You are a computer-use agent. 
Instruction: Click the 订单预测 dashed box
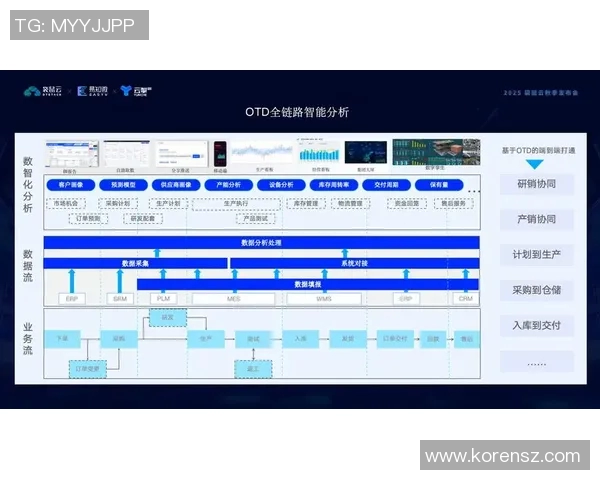(x=88, y=219)
